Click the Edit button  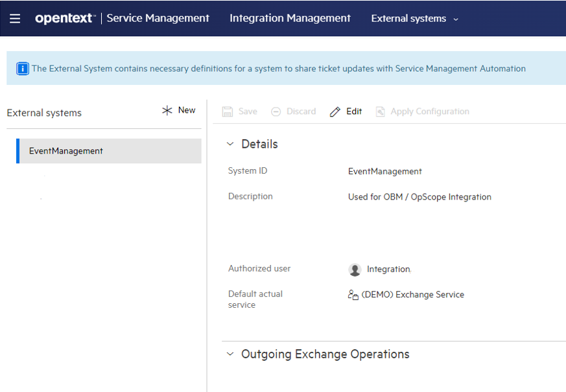point(353,111)
